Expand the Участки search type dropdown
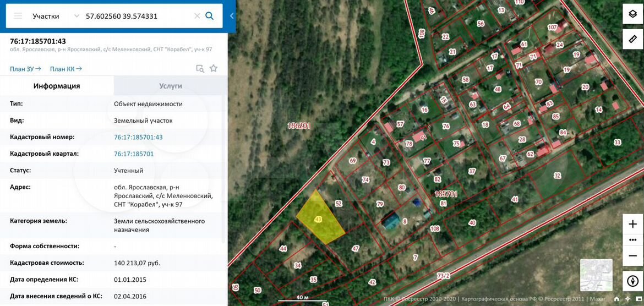The width and height of the screenshot is (644, 306). (x=77, y=16)
